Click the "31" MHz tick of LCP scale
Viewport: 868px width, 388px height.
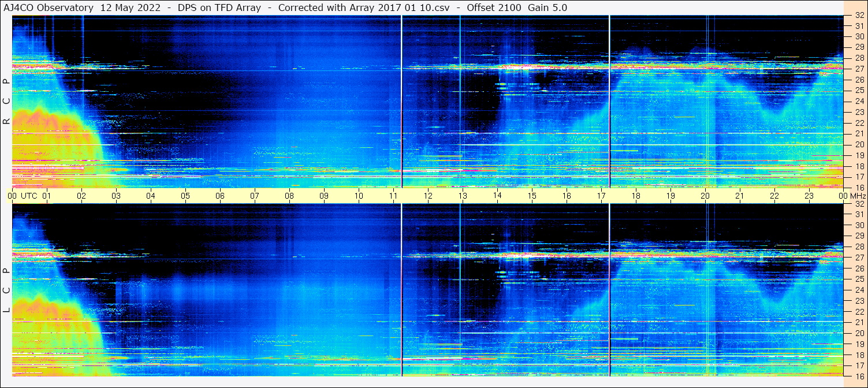(859, 214)
